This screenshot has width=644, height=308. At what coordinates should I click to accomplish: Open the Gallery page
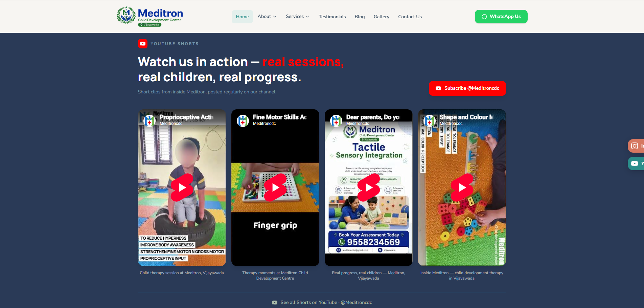pos(382,17)
